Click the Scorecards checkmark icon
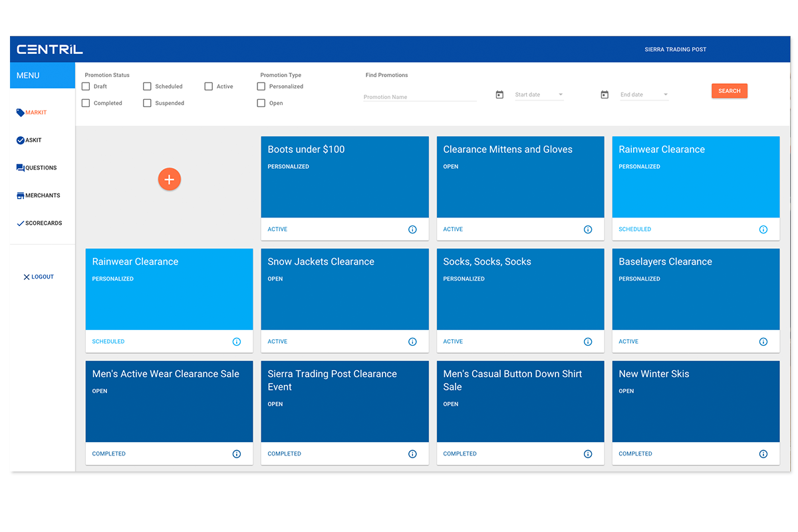This screenshot has width=798, height=532. point(20,223)
